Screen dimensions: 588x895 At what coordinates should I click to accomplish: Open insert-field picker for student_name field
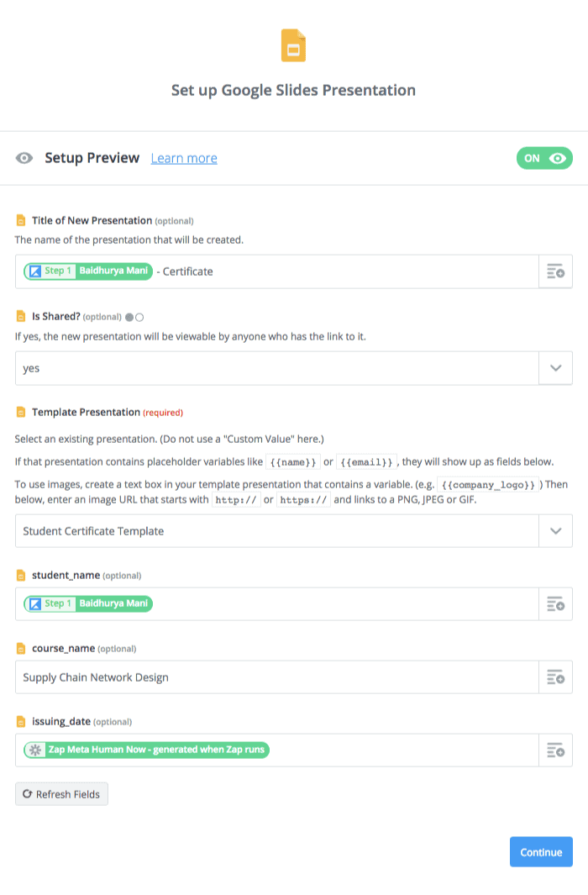(555, 603)
